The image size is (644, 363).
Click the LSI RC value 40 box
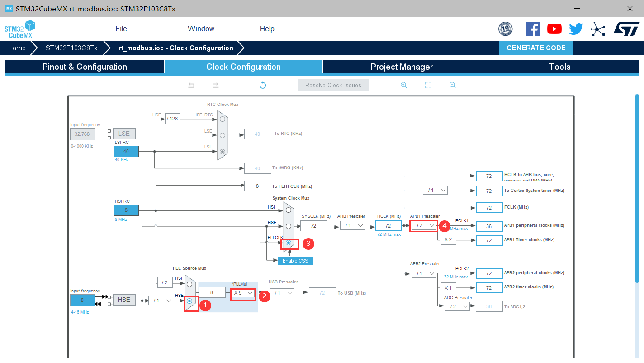click(x=126, y=151)
